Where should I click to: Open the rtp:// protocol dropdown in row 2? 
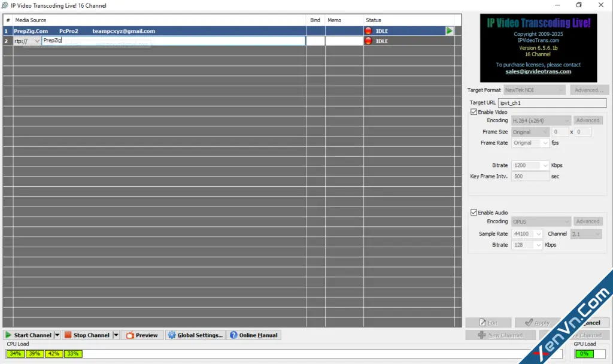26,41
